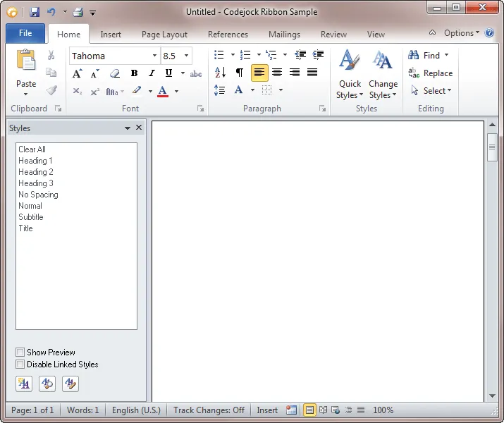Image resolution: width=504 pixels, height=423 pixels.
Task: Show paragraph marks with pilcrow icon
Action: (x=240, y=73)
